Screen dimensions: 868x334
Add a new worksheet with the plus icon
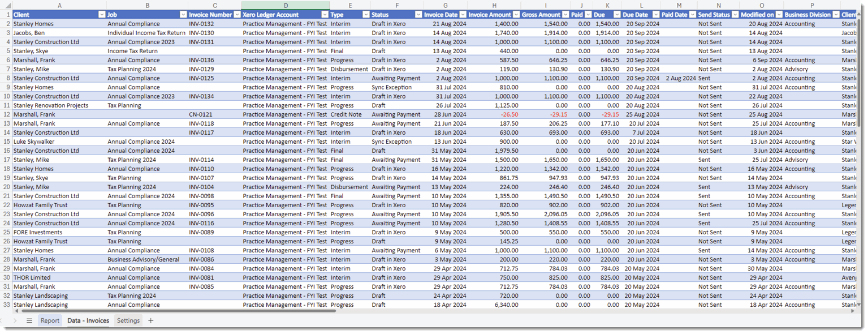150,320
